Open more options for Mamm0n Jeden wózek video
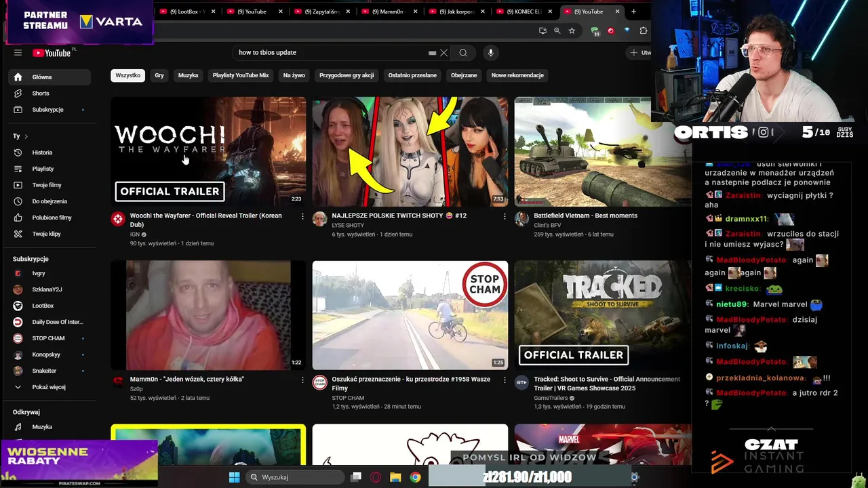The image size is (868, 488). (x=302, y=380)
